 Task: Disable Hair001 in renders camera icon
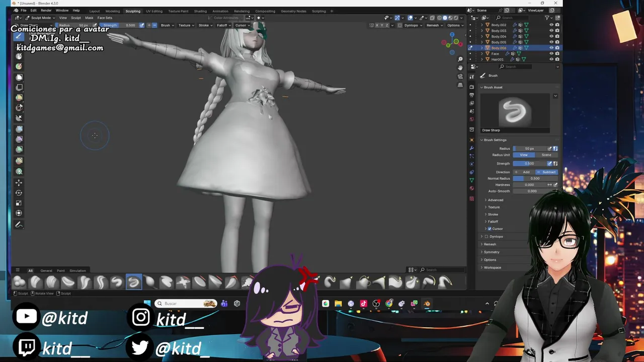click(x=557, y=59)
